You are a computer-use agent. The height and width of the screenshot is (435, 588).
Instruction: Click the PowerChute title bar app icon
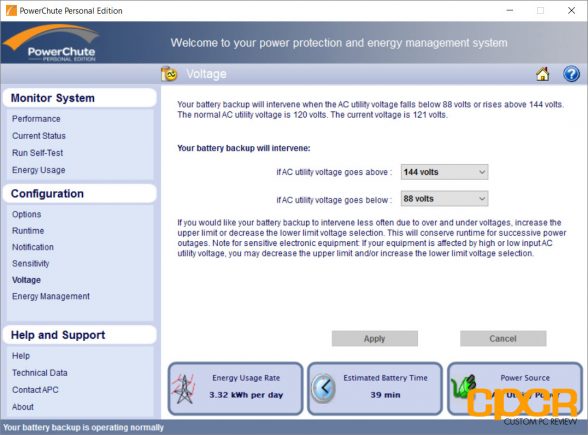(x=11, y=10)
